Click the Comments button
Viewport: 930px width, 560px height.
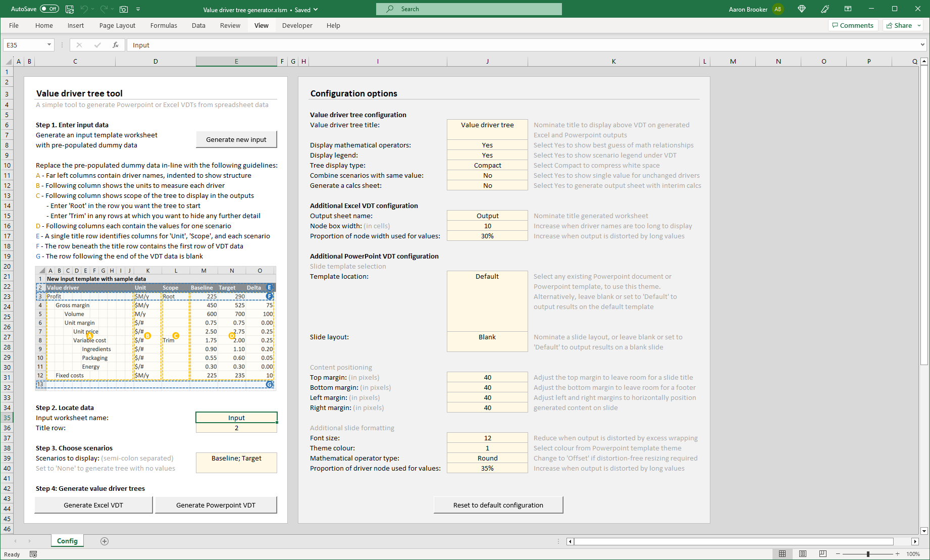click(853, 25)
